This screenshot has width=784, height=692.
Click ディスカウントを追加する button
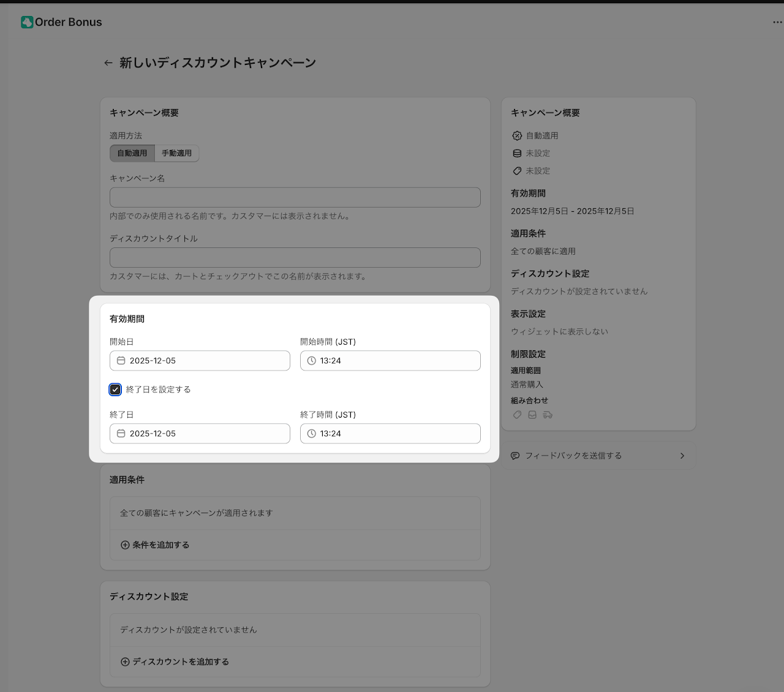[x=175, y=662]
